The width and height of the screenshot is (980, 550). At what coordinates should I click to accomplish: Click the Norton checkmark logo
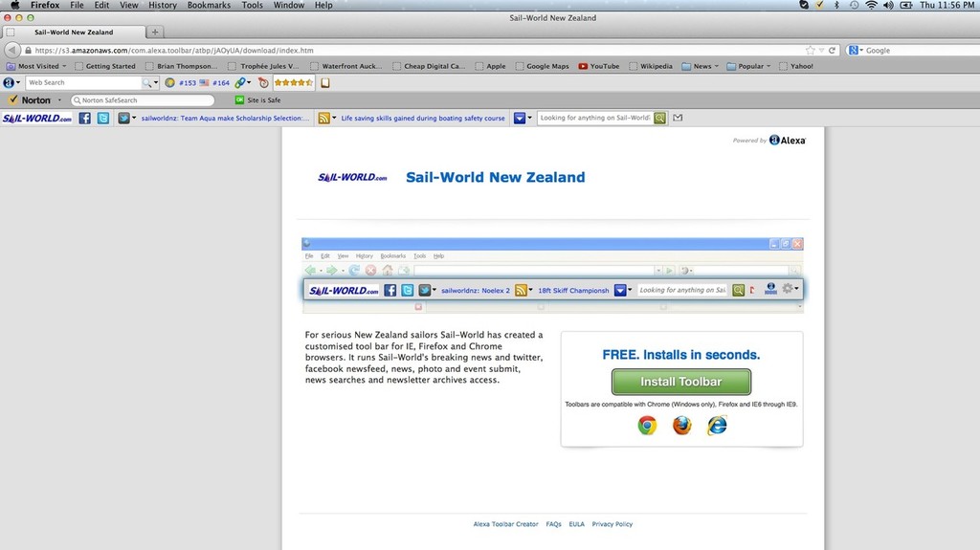13,100
